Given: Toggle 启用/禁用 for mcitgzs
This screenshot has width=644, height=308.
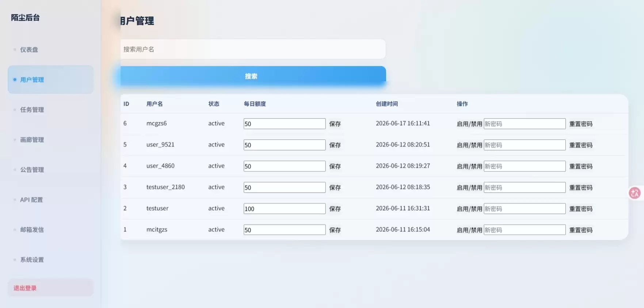Looking at the screenshot, I should pyautogui.click(x=469, y=230).
